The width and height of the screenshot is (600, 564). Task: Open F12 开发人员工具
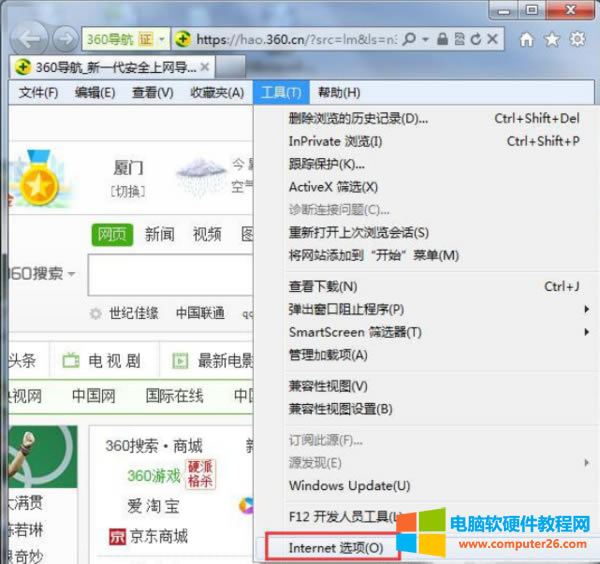point(345,517)
